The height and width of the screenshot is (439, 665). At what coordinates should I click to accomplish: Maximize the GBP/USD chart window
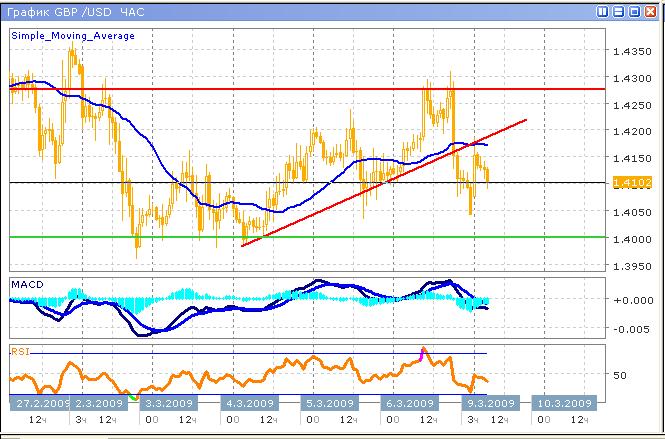pyautogui.click(x=635, y=12)
